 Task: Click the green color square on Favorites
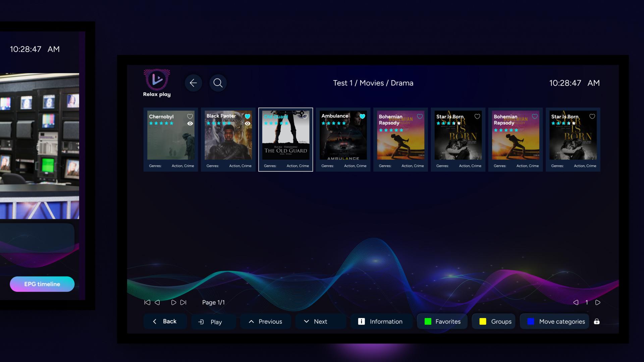tap(428, 321)
